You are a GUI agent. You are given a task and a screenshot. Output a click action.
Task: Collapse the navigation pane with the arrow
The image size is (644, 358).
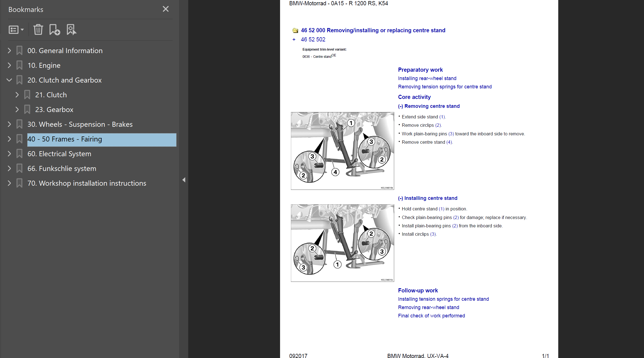184,180
